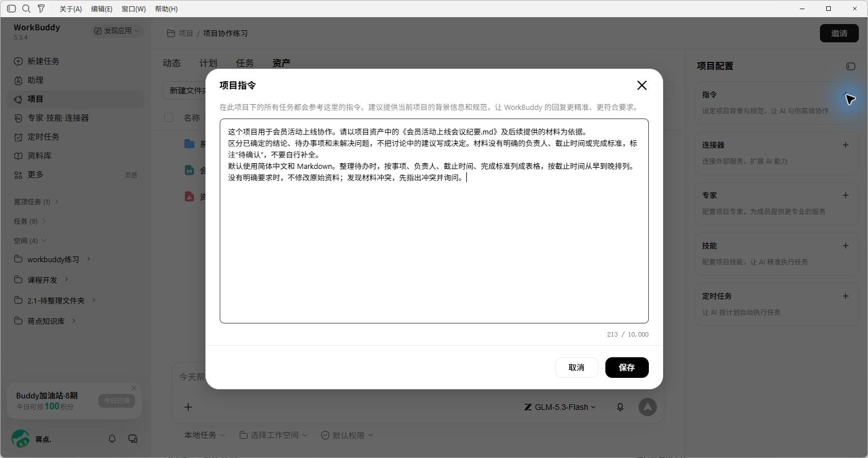Open the 资料库 sidebar entry
The width and height of the screenshot is (868, 458).
[x=76, y=156]
